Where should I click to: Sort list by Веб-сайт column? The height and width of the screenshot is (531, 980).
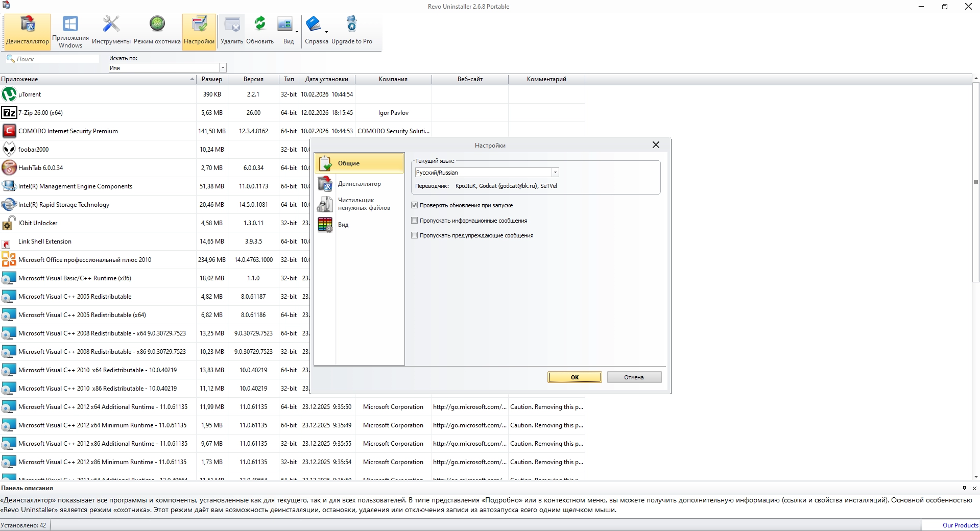(x=470, y=79)
